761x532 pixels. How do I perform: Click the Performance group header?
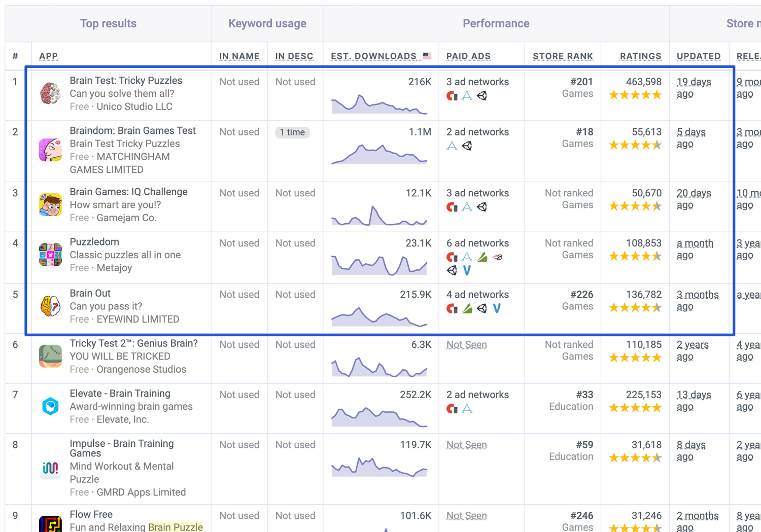tap(496, 23)
